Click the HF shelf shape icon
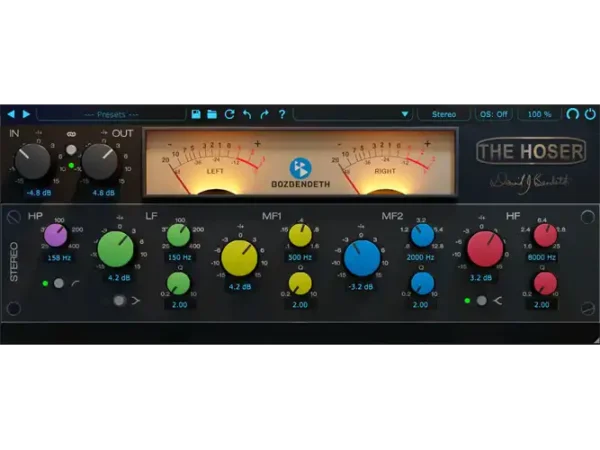The image size is (600, 450). (x=497, y=301)
